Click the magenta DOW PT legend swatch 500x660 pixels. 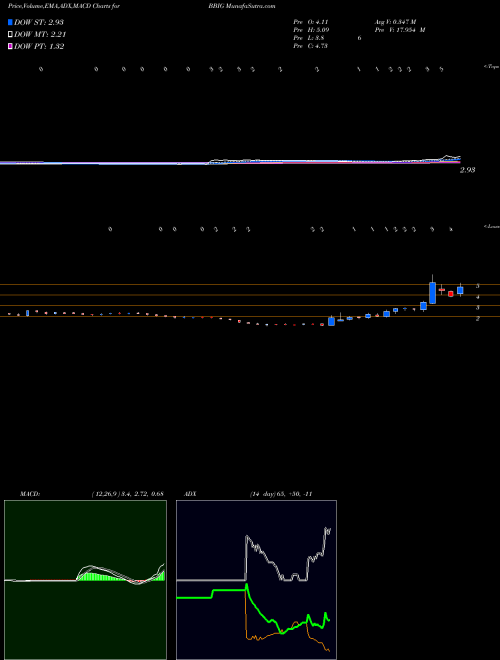[x=10, y=46]
